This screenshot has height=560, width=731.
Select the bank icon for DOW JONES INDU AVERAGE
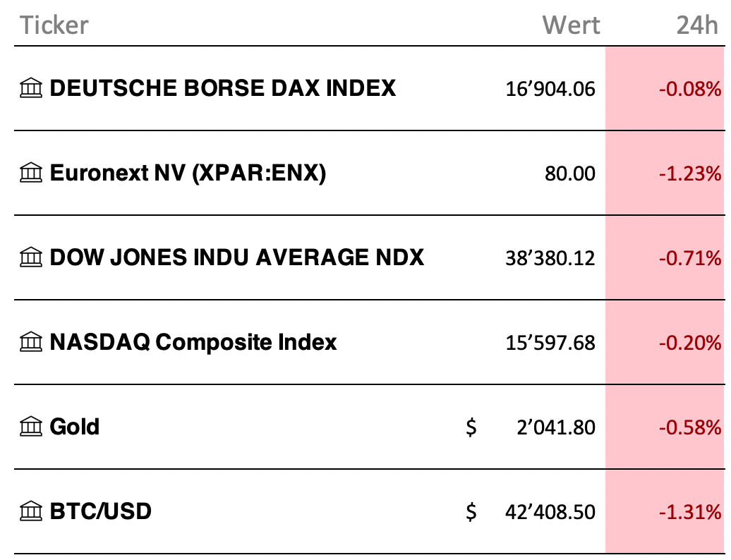point(31,257)
